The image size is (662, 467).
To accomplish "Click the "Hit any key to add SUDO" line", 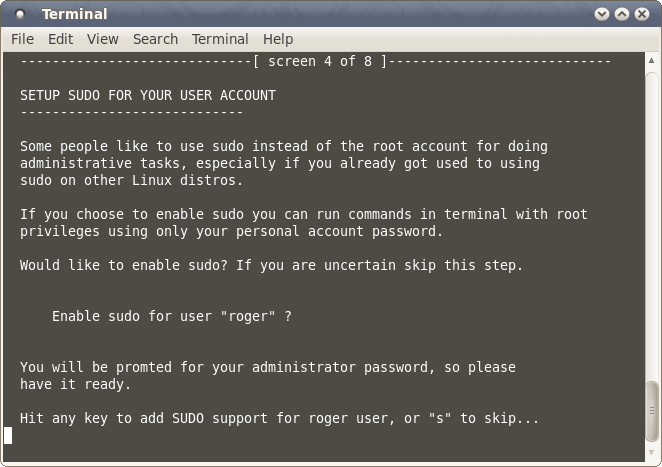I will [x=280, y=418].
